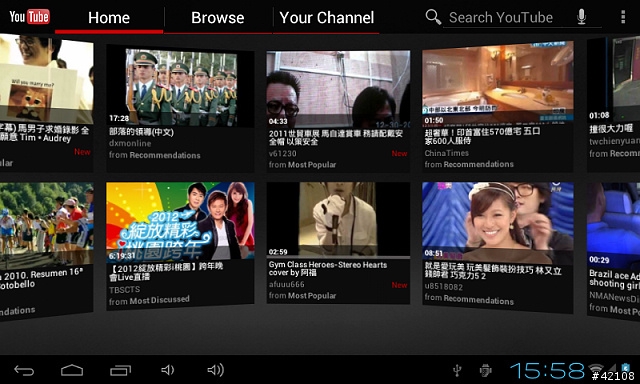Tap the USB status icon
Image resolution: width=640 pixels, height=384 pixels.
[x=458, y=370]
